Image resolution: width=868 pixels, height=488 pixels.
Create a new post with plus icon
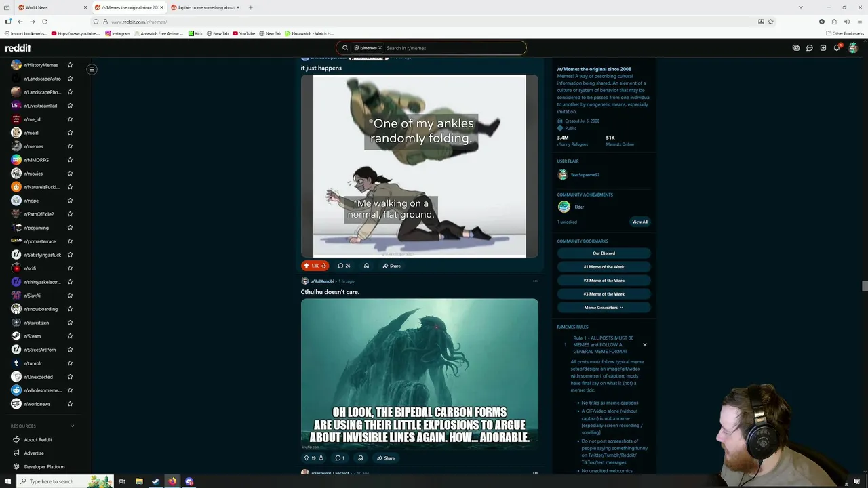coord(823,48)
